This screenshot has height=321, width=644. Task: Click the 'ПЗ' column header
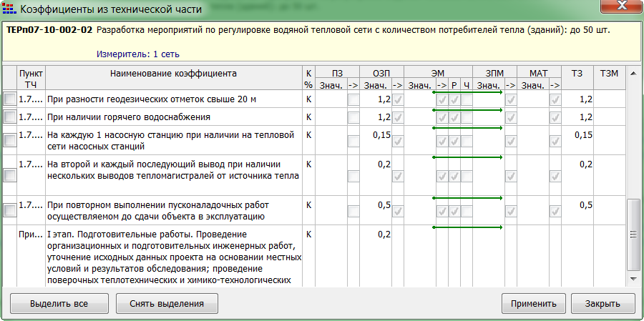[x=337, y=73]
